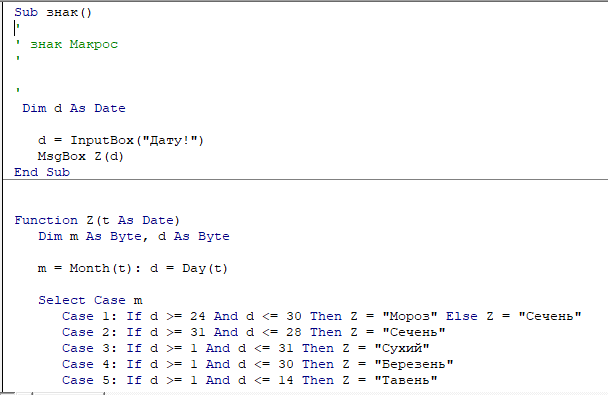Click the "Сухий" string in Case 3

pos(402,348)
